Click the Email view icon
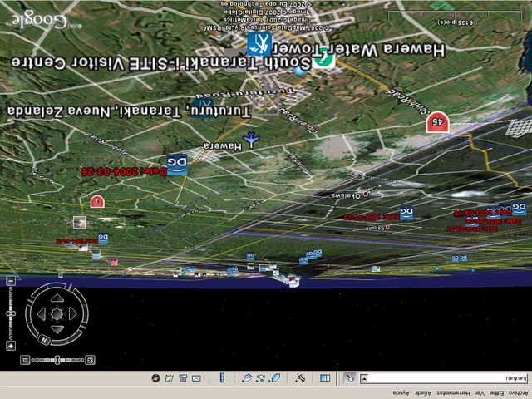Viewport: 532px width, 399px height. pos(196,378)
